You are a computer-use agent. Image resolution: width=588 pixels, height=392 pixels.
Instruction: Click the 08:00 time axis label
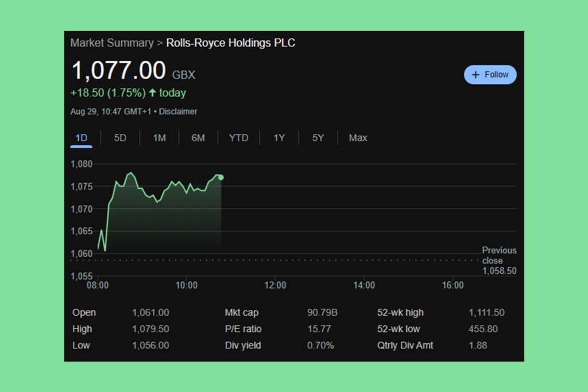pos(98,285)
